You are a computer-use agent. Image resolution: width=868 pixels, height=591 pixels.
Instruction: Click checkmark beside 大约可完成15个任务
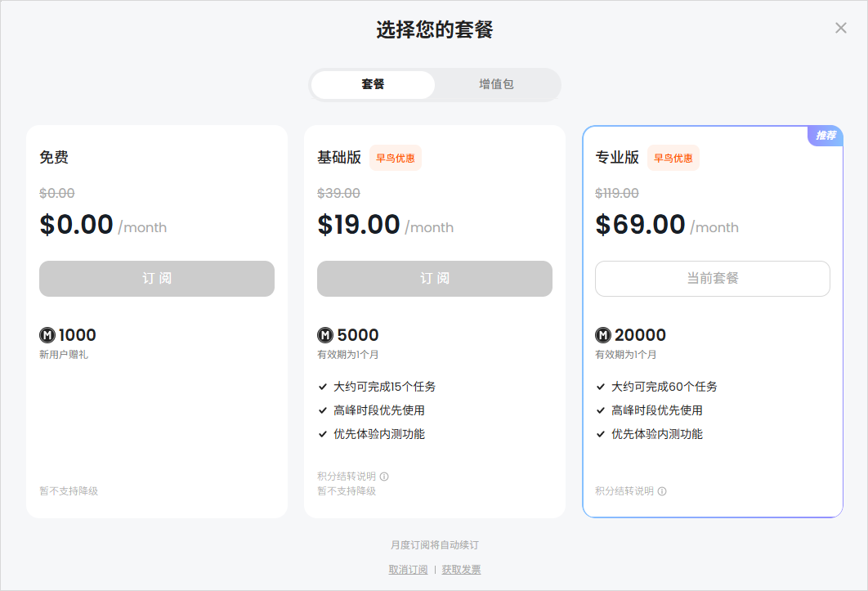click(321, 386)
